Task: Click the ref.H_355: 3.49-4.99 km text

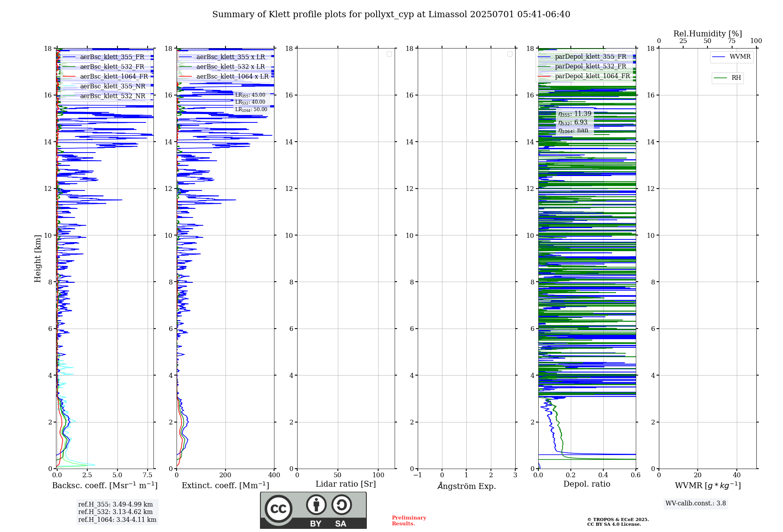Action: [115, 505]
